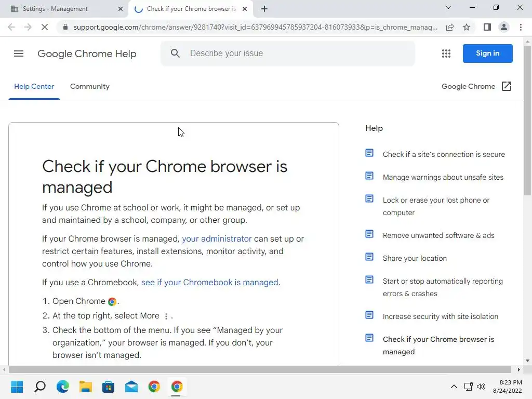Open Manage warnings about unsafe sites
The width and height of the screenshot is (532, 399).
(443, 177)
